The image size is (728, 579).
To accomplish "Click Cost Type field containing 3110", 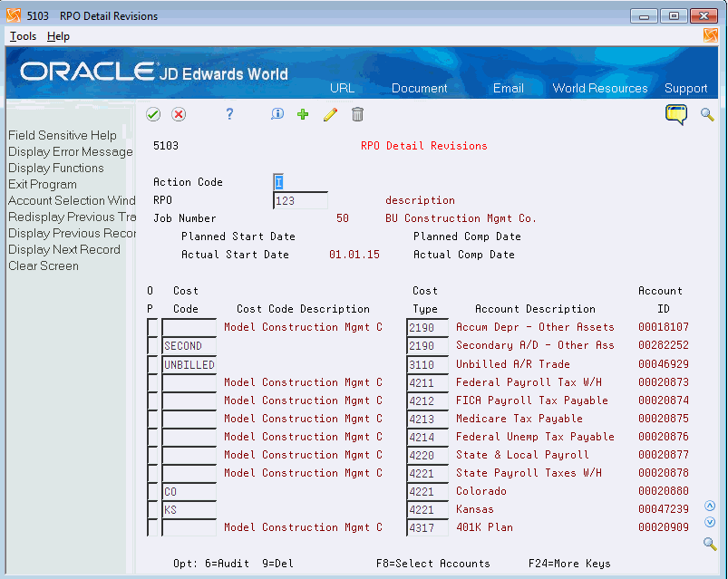I will pos(428,364).
